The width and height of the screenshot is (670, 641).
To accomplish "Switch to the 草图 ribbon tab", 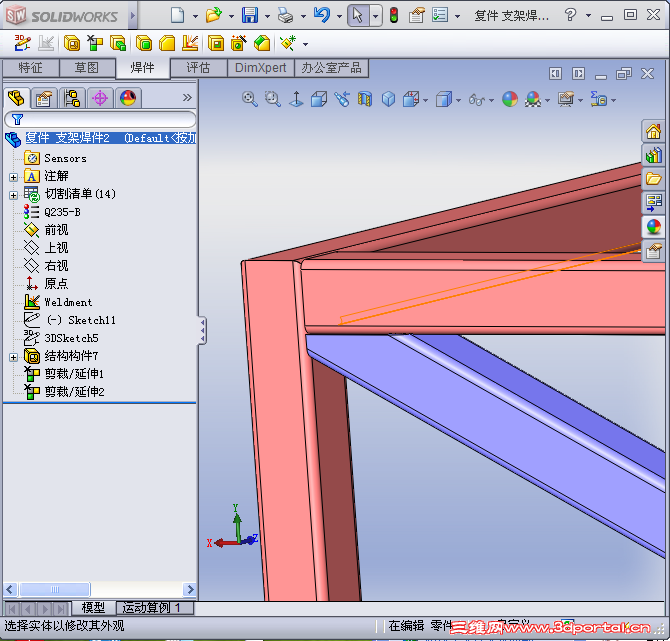I will click(x=87, y=68).
